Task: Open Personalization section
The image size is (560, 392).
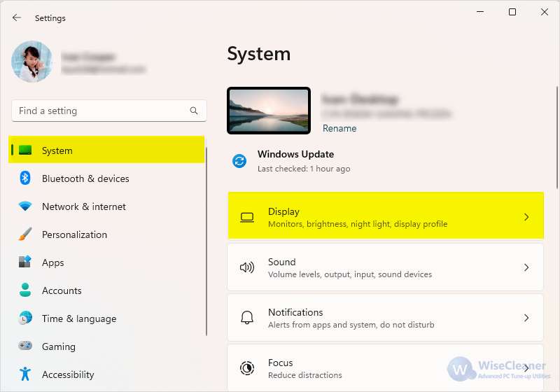Action: 107,234
